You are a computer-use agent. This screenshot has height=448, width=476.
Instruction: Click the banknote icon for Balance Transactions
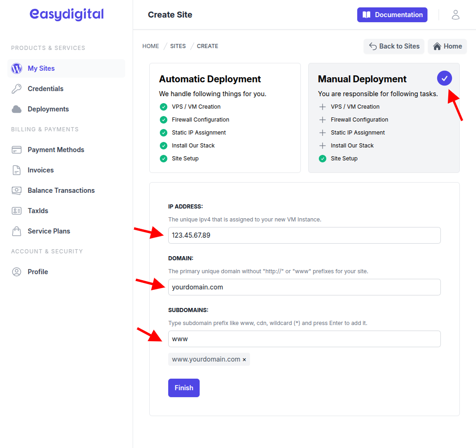17,190
